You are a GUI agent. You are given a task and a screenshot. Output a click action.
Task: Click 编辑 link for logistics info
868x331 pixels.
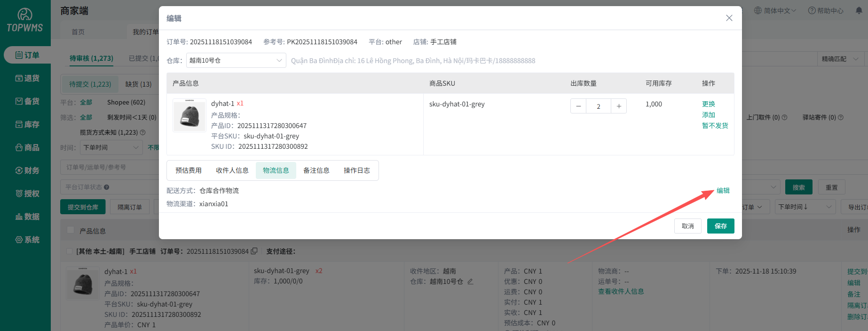pos(723,191)
